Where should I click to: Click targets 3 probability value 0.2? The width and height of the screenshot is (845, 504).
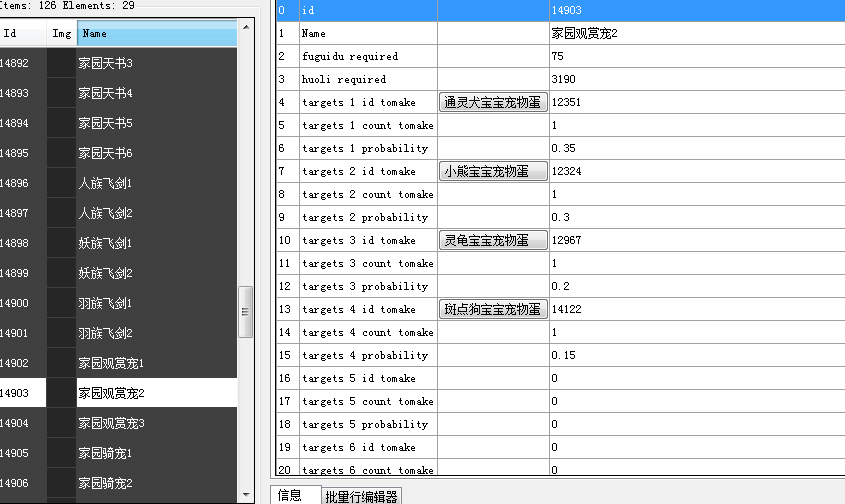coord(697,286)
